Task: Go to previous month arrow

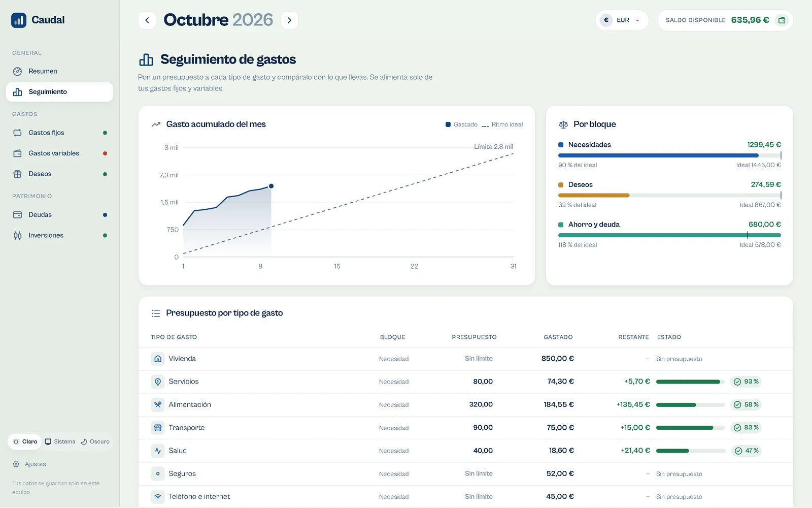Action: pyautogui.click(x=147, y=20)
